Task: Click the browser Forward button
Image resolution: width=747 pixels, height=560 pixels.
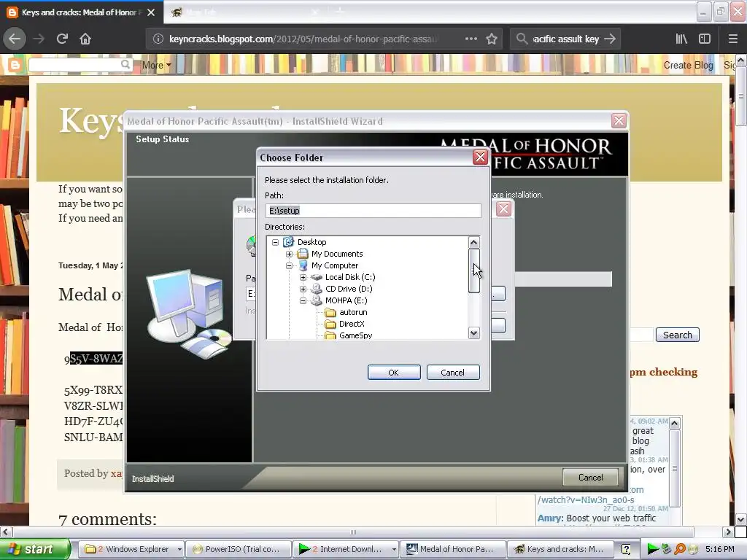Action: pyautogui.click(x=39, y=39)
